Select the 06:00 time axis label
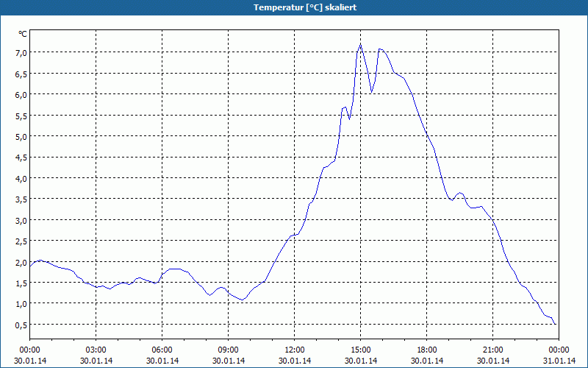588x368 pixels. pos(162,350)
